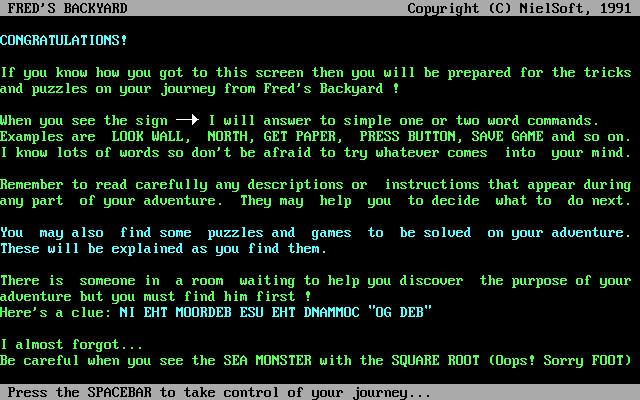Click the "I almost forgot..." line

(71, 344)
